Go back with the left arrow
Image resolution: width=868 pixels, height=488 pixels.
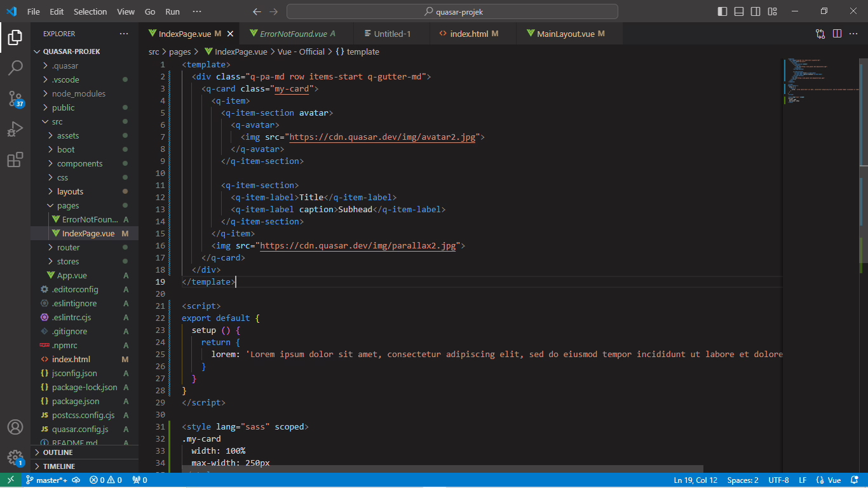[257, 11]
